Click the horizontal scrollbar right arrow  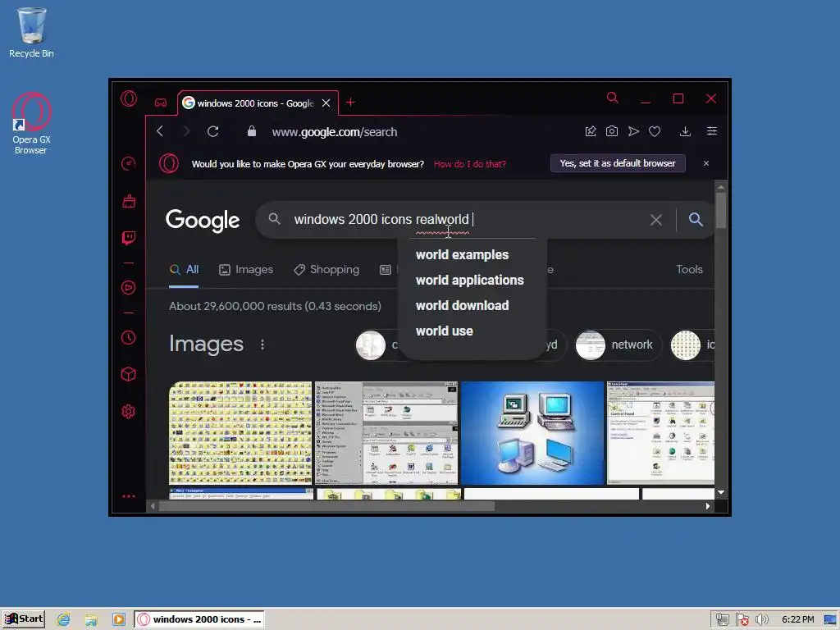click(x=708, y=505)
